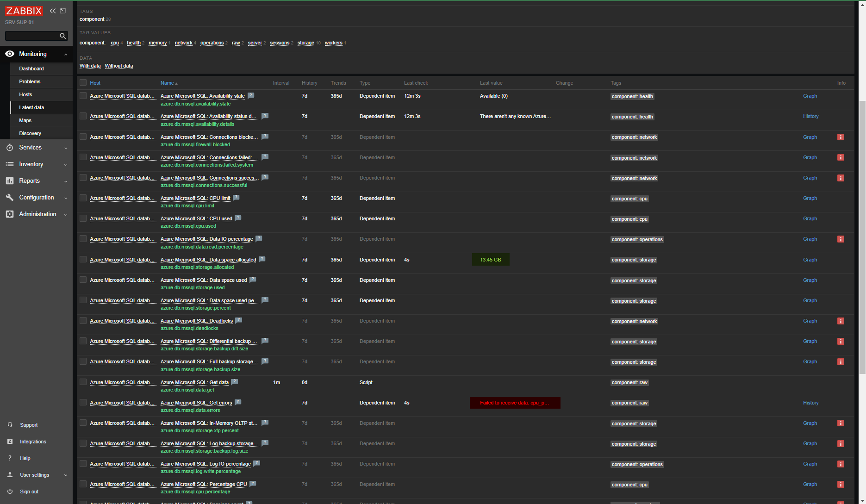Click the vertical page scrollbar
The image size is (866, 504).
pyautogui.click(x=862, y=237)
